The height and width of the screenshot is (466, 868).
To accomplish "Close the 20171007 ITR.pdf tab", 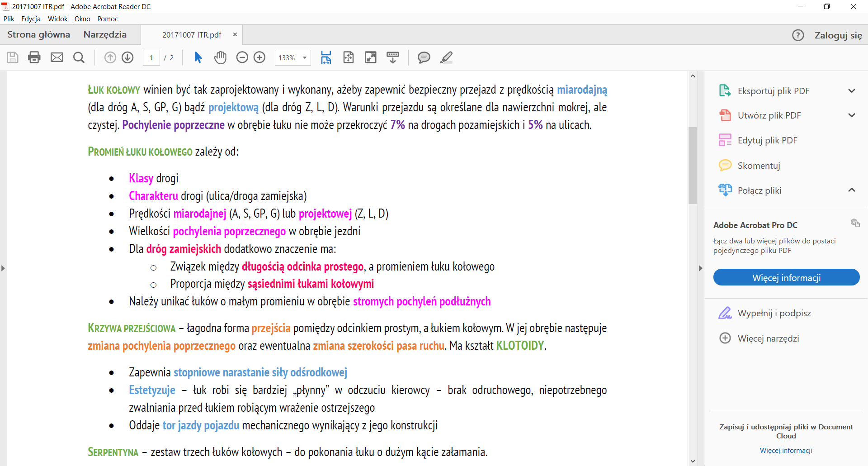I will pyautogui.click(x=235, y=34).
